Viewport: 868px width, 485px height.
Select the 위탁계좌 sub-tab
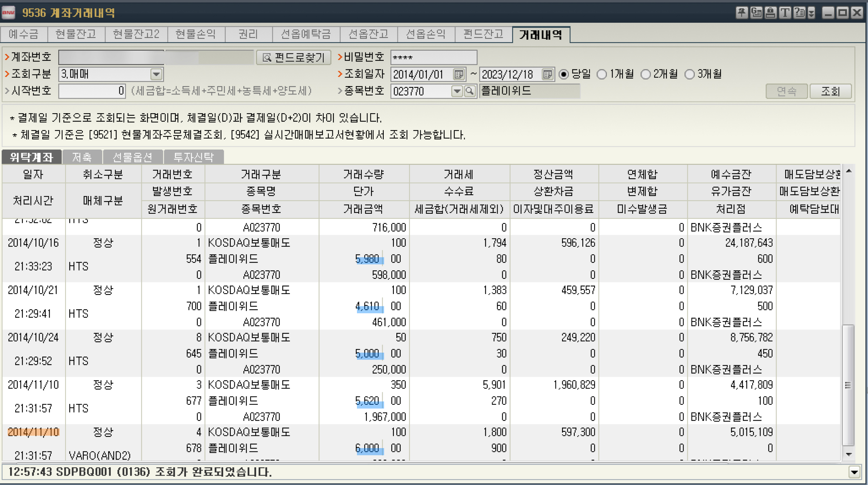[x=32, y=157]
